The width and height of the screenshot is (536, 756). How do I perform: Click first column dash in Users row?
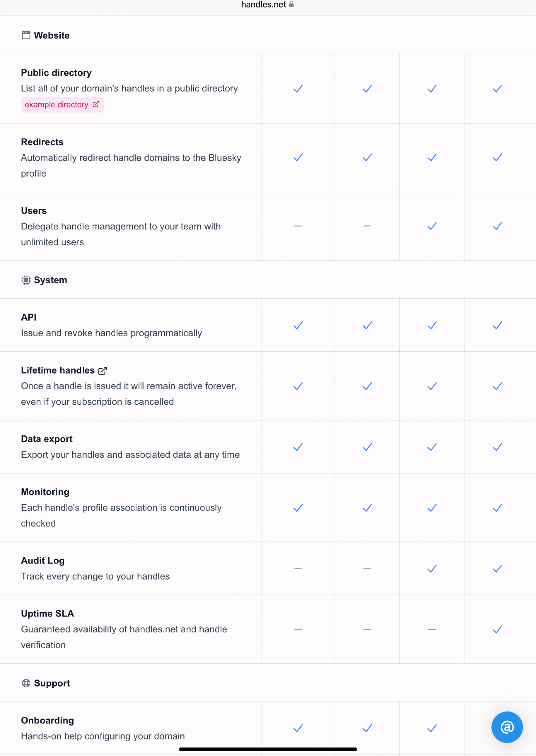point(298,226)
